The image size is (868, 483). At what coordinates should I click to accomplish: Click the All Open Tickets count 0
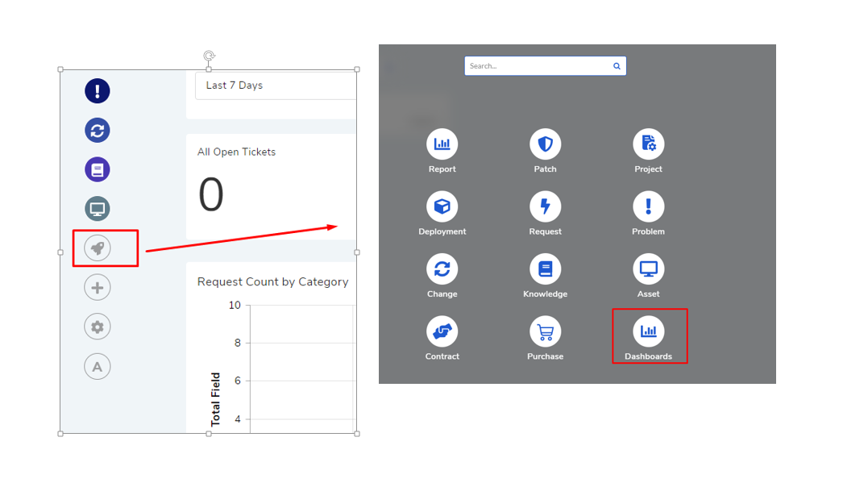click(x=211, y=195)
